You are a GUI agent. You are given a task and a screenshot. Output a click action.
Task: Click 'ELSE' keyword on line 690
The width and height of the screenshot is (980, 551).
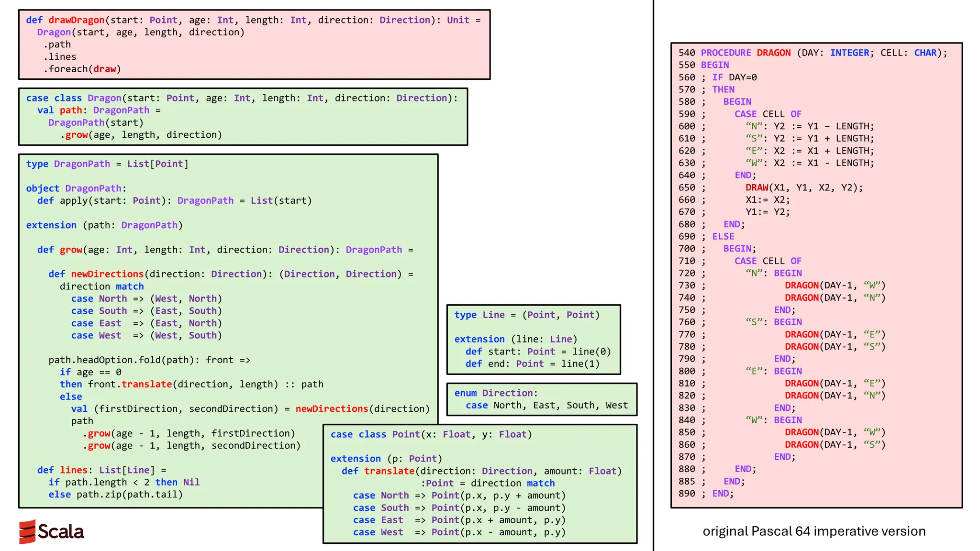(x=723, y=236)
